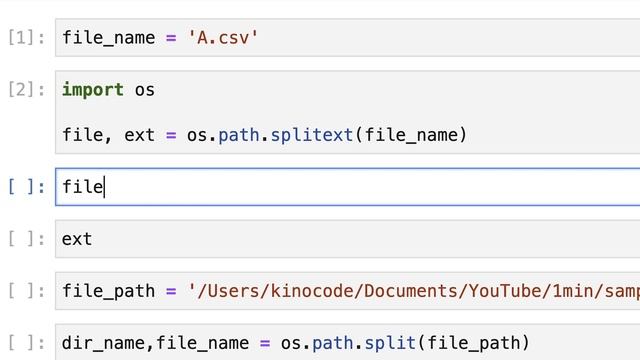The height and width of the screenshot is (360, 640).
Task: Click into the active cell containing file
Action: [x=347, y=187]
